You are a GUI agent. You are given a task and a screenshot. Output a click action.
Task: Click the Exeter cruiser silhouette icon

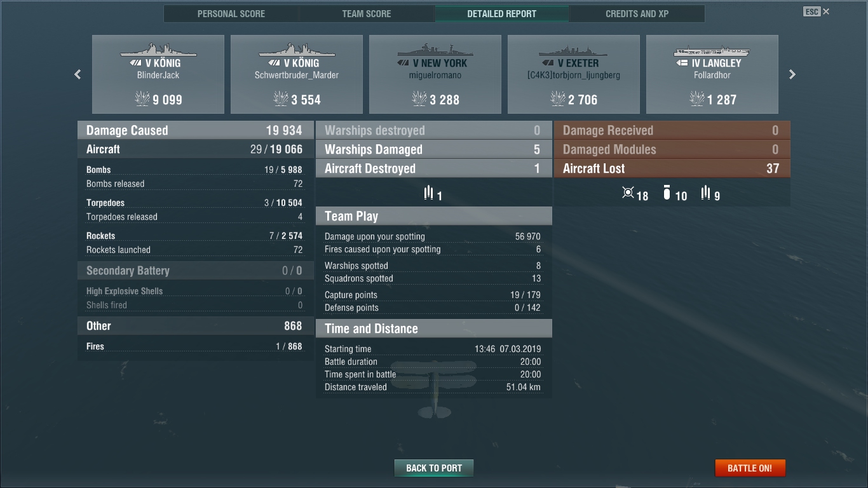click(x=574, y=51)
